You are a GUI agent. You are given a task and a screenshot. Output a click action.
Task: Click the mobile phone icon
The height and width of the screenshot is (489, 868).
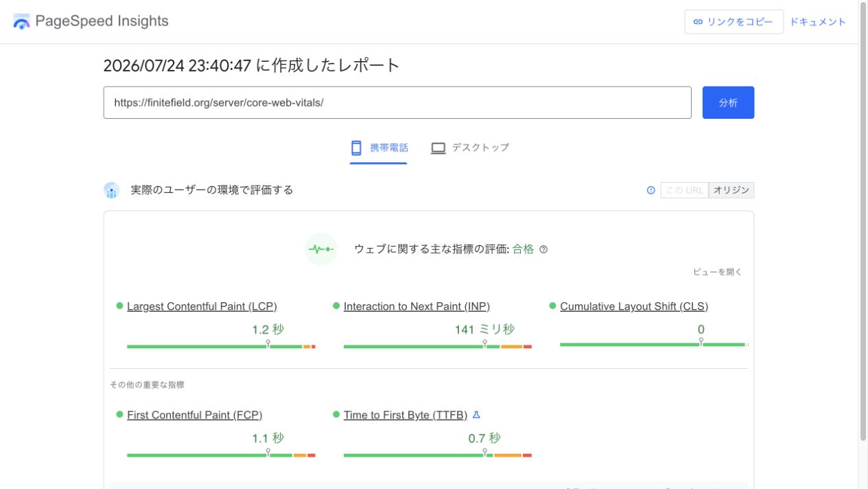[x=356, y=148]
